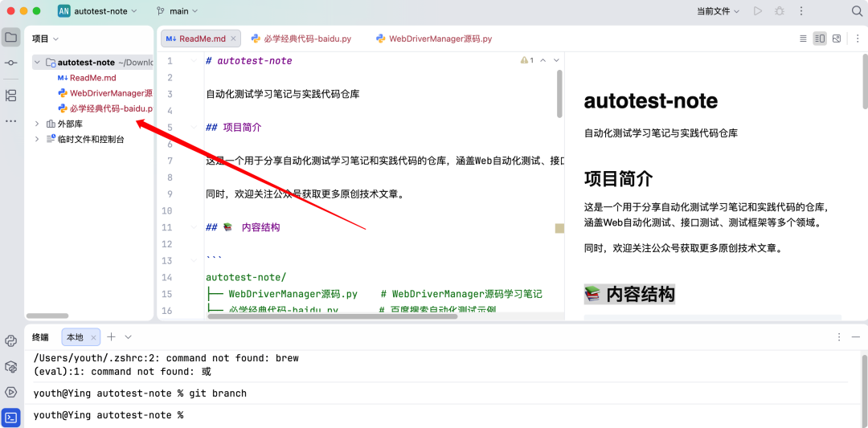
Task: Select WebDriverManager源码 file in project tree
Action: (x=105, y=93)
